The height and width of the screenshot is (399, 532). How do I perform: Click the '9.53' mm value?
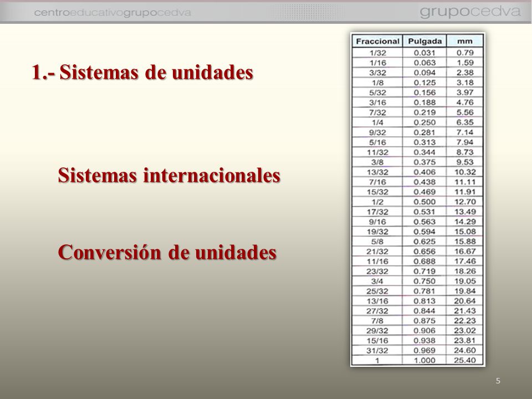(465, 162)
